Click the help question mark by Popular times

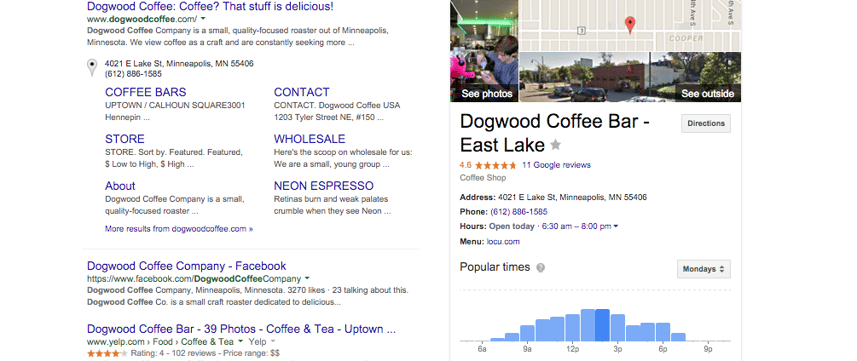point(541,267)
